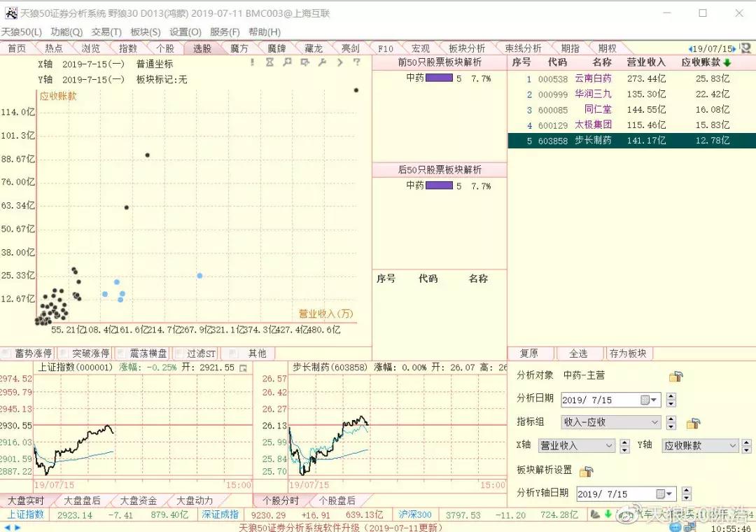Select the 步长制药 row in the stock table
The image size is (756, 532).
coord(630,140)
